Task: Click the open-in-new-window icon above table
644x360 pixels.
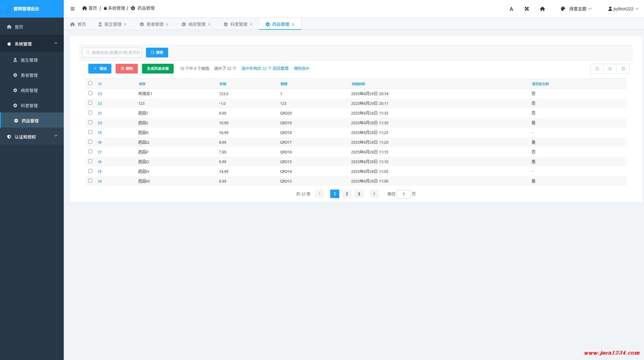Action: (x=623, y=69)
